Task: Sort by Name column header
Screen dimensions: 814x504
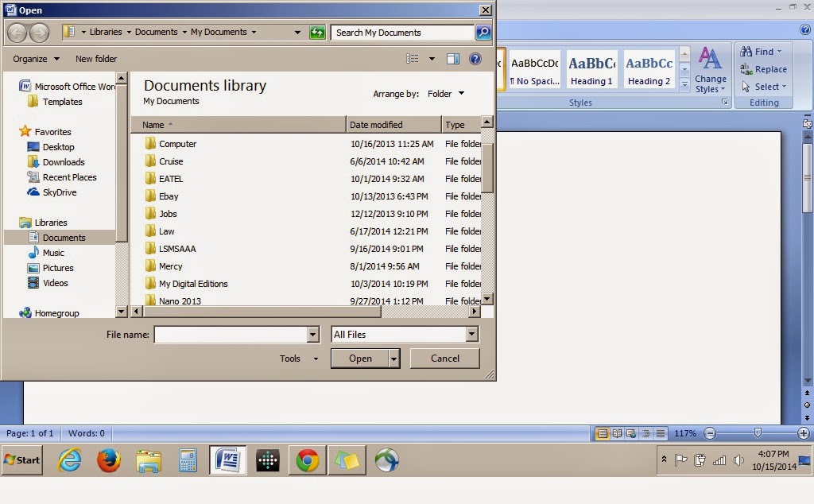Action: click(238, 125)
